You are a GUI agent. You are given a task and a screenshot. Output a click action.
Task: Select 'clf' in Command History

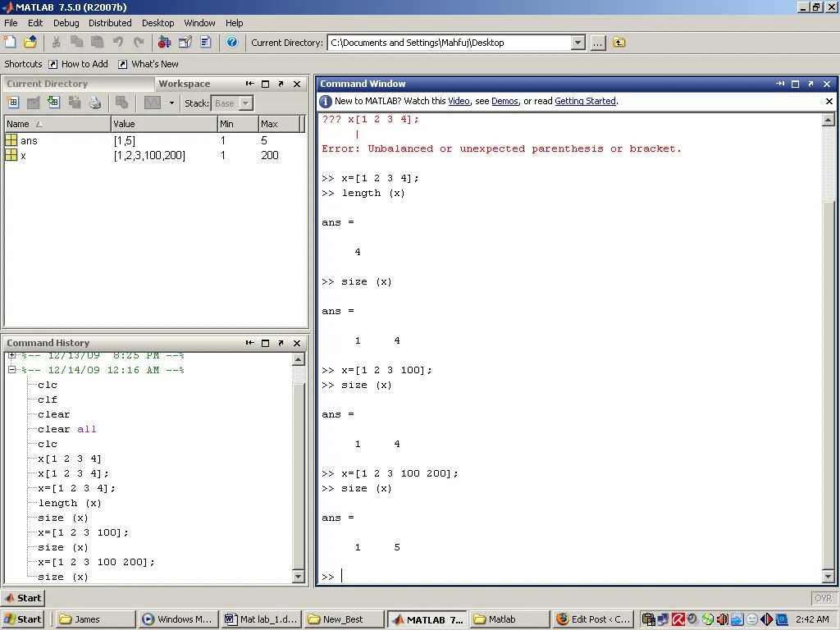coord(47,399)
